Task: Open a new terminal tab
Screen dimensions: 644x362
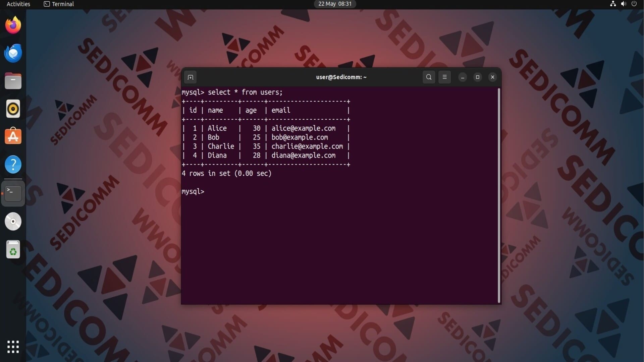Action: pos(190,77)
